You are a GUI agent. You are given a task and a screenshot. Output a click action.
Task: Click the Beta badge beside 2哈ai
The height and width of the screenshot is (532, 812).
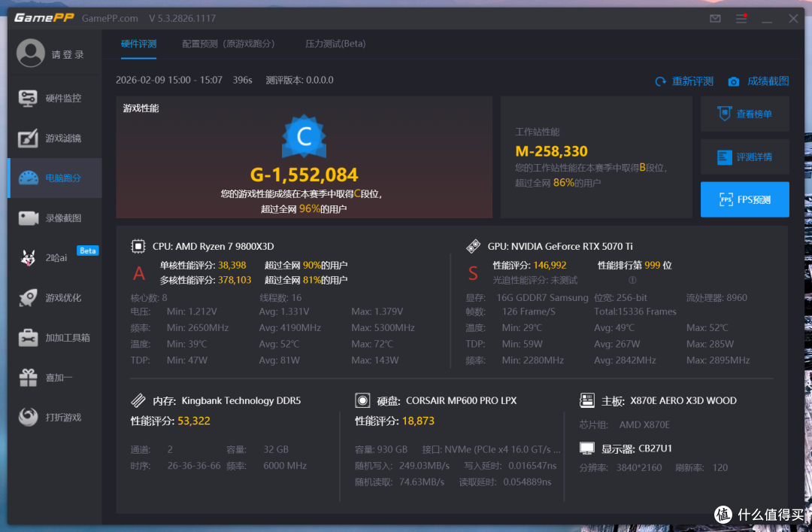[x=87, y=251]
